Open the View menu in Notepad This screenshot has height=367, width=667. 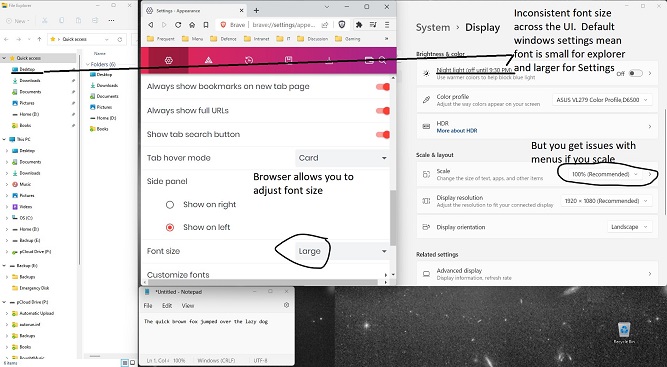click(188, 306)
